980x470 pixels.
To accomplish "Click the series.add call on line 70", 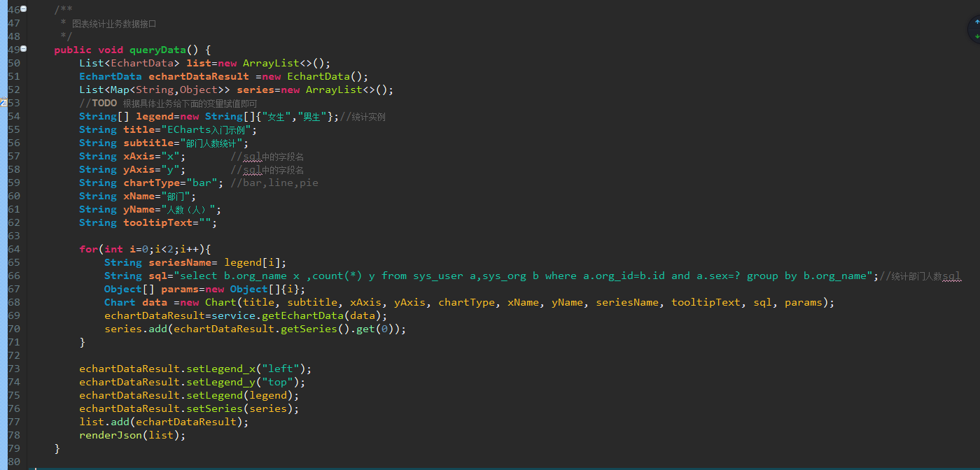I will tap(255, 329).
